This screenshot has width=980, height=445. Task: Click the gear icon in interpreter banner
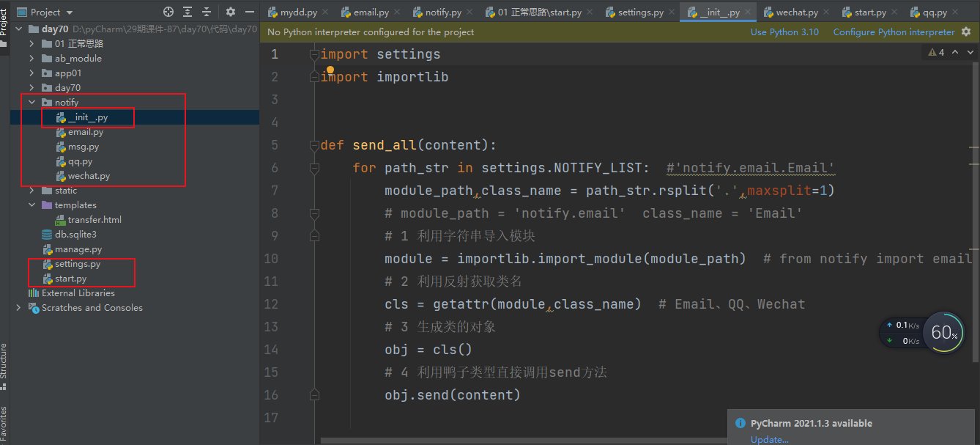966,32
